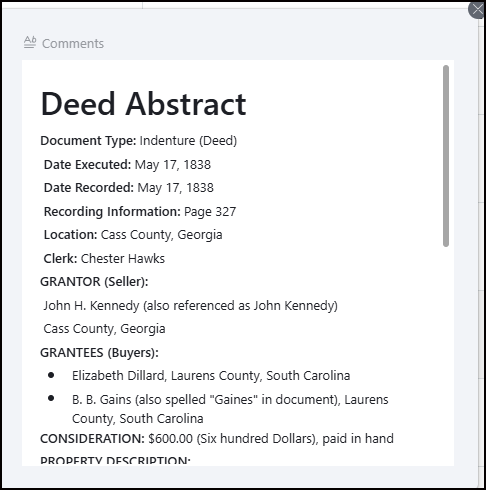This screenshot has height=490, width=486.
Task: Click the Elizabeth Dillard bullet item
Action: click(211, 376)
